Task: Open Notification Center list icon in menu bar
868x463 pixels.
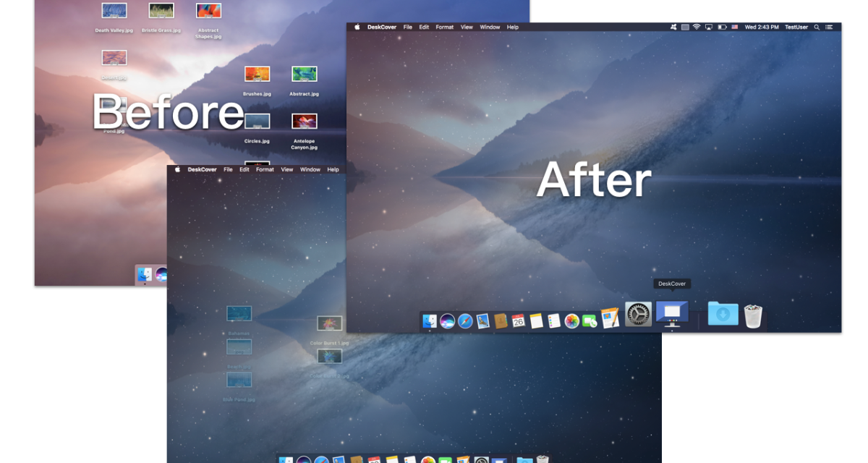Action: (x=829, y=27)
